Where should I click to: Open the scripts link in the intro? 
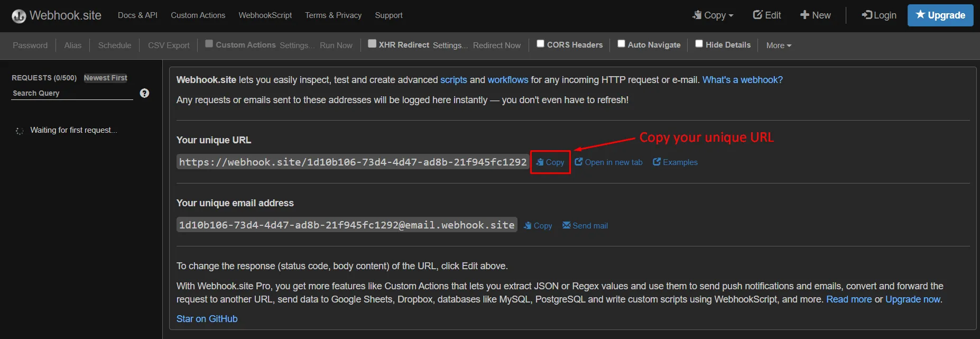pos(454,80)
